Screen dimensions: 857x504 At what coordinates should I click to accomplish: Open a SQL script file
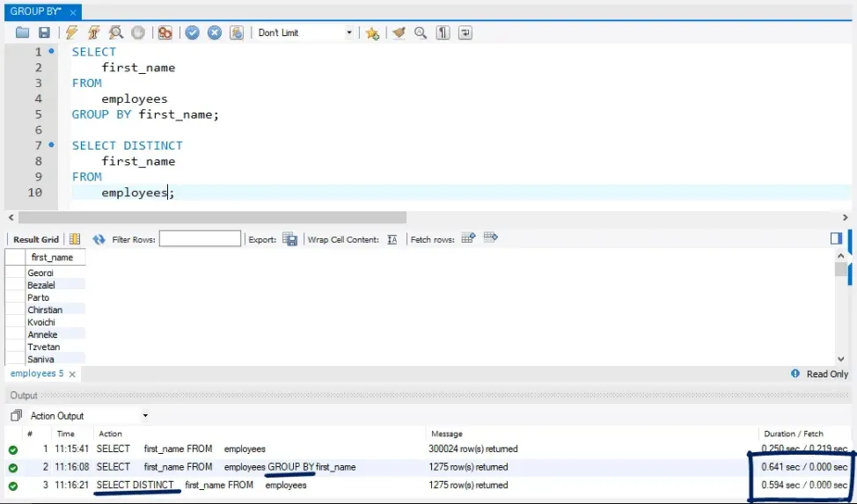(x=23, y=33)
